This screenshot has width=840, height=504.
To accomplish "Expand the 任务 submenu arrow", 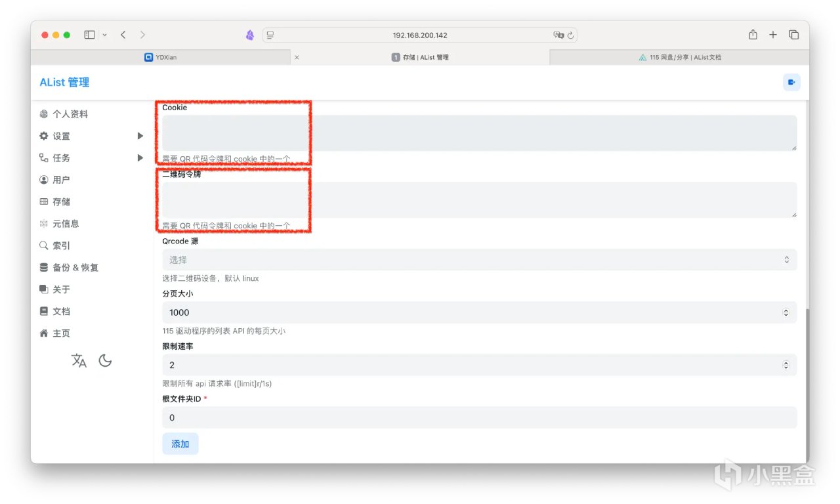I will [140, 157].
